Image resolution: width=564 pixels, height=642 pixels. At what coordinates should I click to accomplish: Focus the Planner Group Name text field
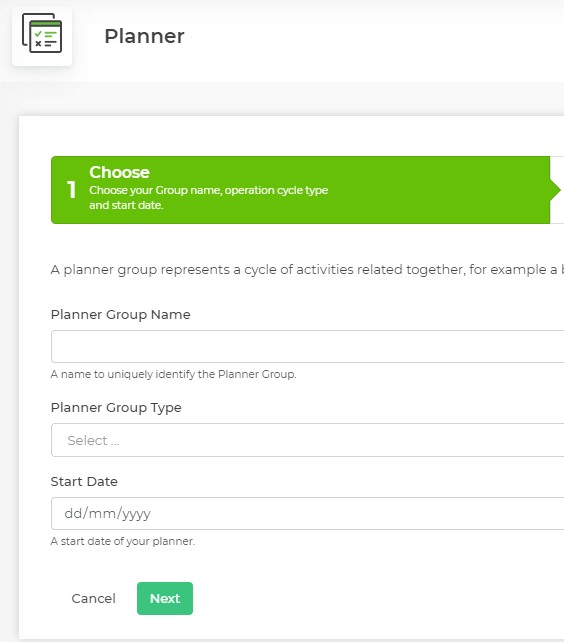308,346
